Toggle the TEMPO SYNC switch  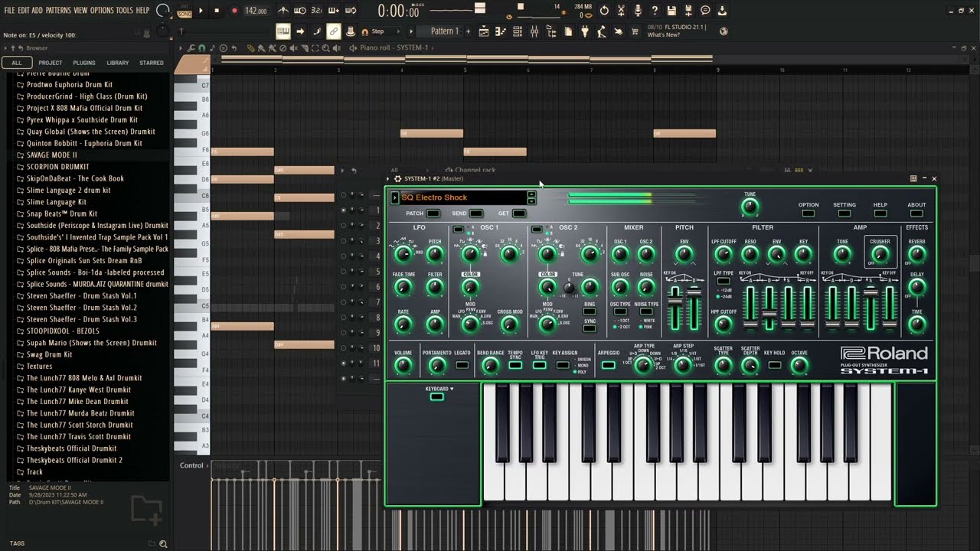click(515, 366)
